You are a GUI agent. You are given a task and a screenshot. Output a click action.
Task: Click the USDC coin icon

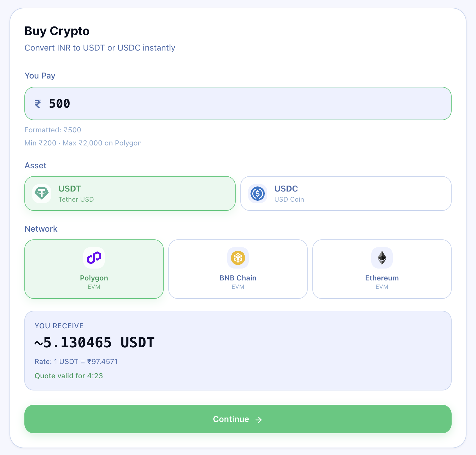pyautogui.click(x=258, y=194)
